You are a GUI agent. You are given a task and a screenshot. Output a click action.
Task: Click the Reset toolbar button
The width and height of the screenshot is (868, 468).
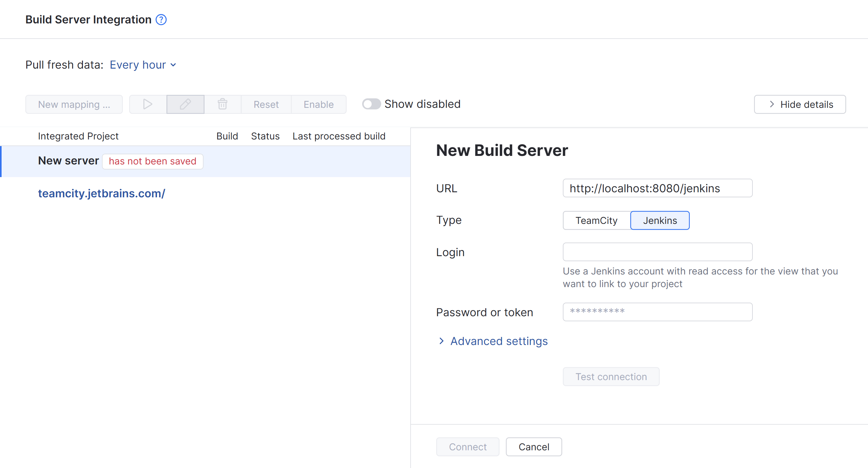pos(266,104)
